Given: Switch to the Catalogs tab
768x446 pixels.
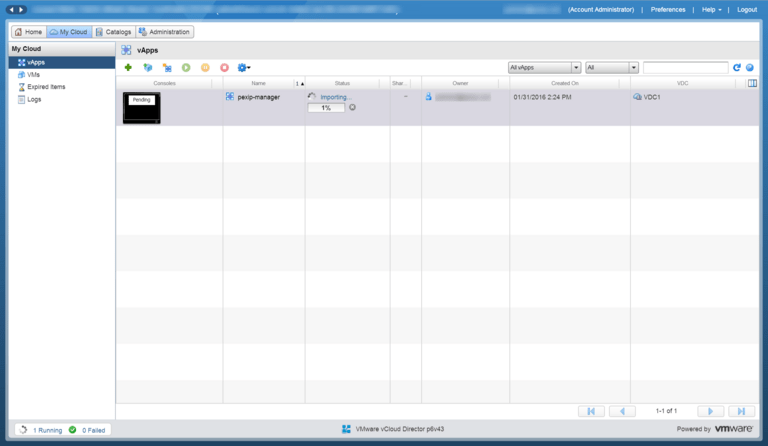Looking at the screenshot, I should point(114,32).
